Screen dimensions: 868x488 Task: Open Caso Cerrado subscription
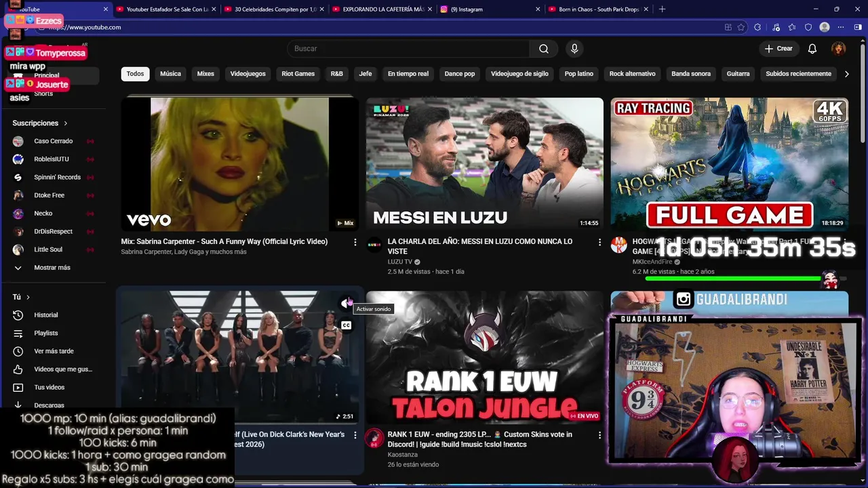(53, 141)
